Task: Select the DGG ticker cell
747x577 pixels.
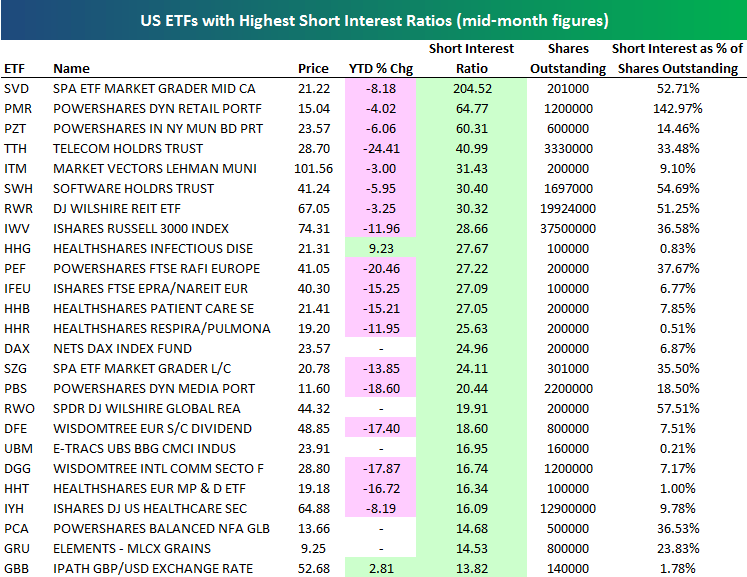Action: pyautogui.click(x=17, y=469)
